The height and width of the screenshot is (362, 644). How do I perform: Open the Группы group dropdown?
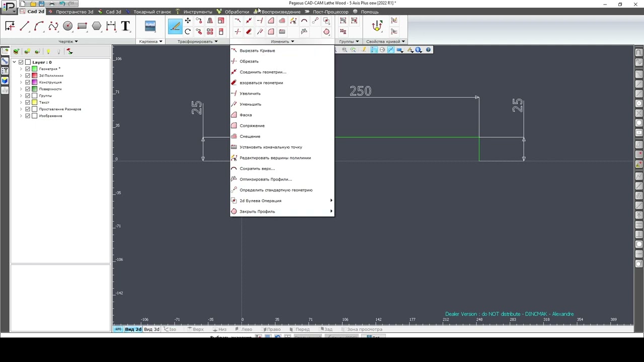(349, 42)
